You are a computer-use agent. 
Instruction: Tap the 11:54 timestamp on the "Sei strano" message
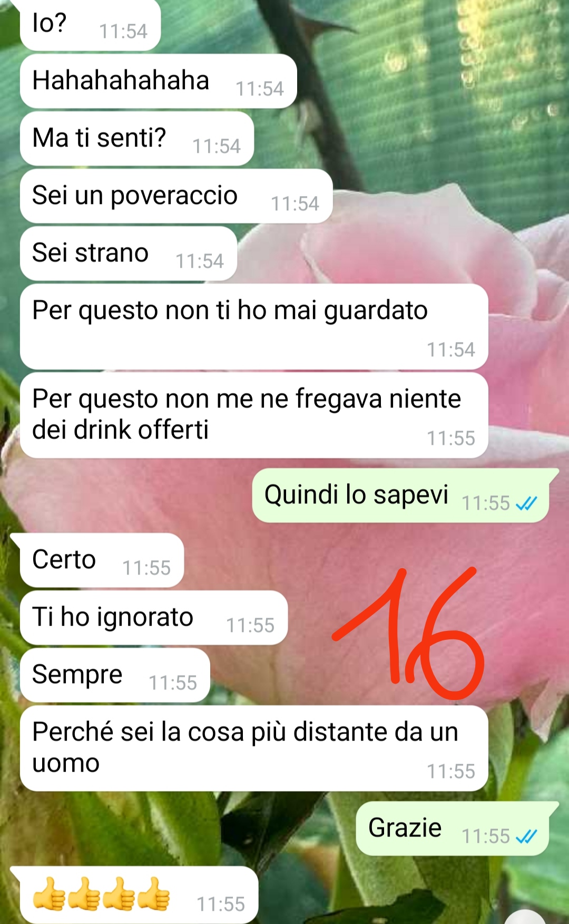[x=199, y=261]
